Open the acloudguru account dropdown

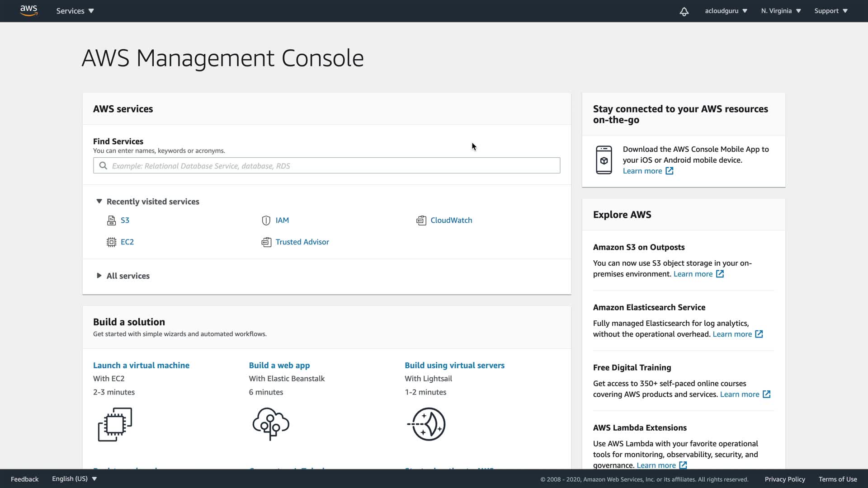(726, 11)
